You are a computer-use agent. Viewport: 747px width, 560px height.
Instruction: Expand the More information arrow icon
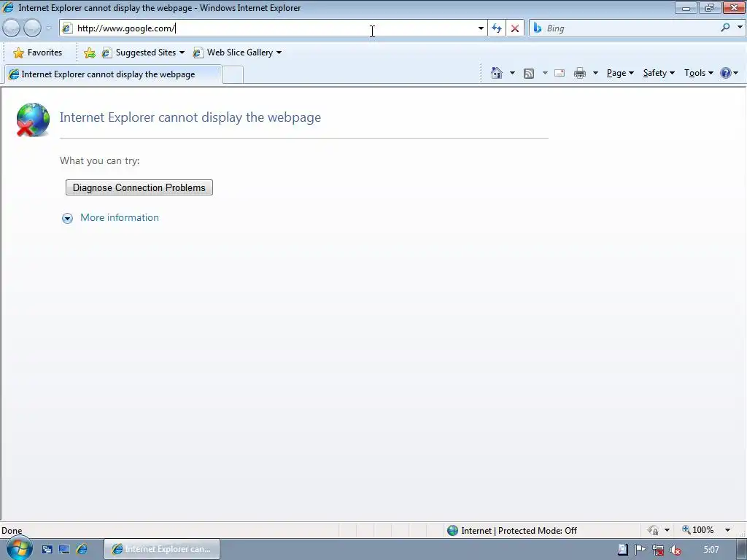tap(67, 219)
